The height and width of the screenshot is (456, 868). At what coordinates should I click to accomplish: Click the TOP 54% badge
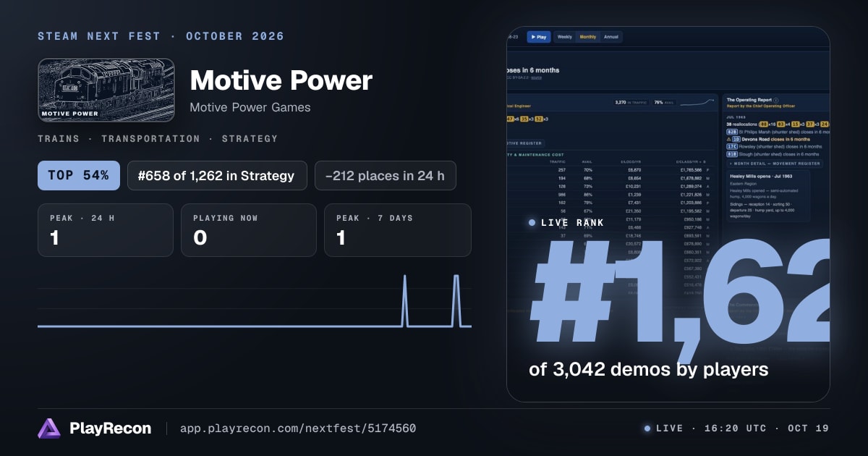(x=79, y=175)
